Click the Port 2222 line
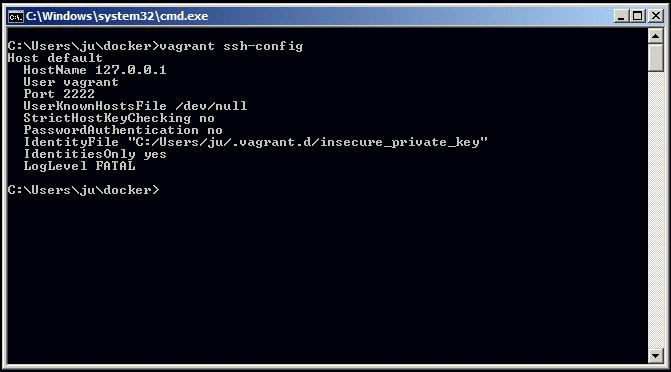Image resolution: width=671 pixels, height=372 pixels. click(59, 94)
